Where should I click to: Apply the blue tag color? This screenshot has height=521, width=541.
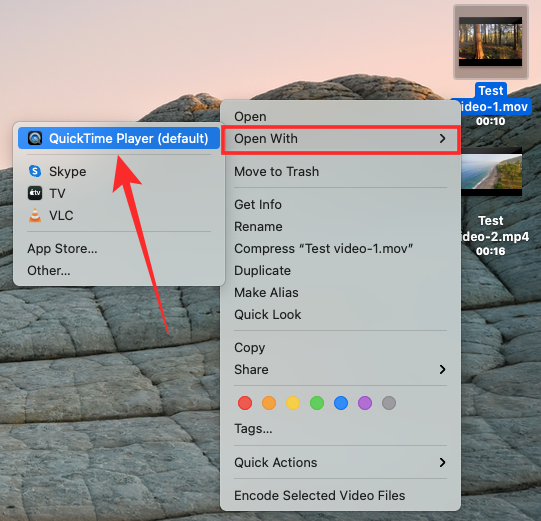click(341, 403)
